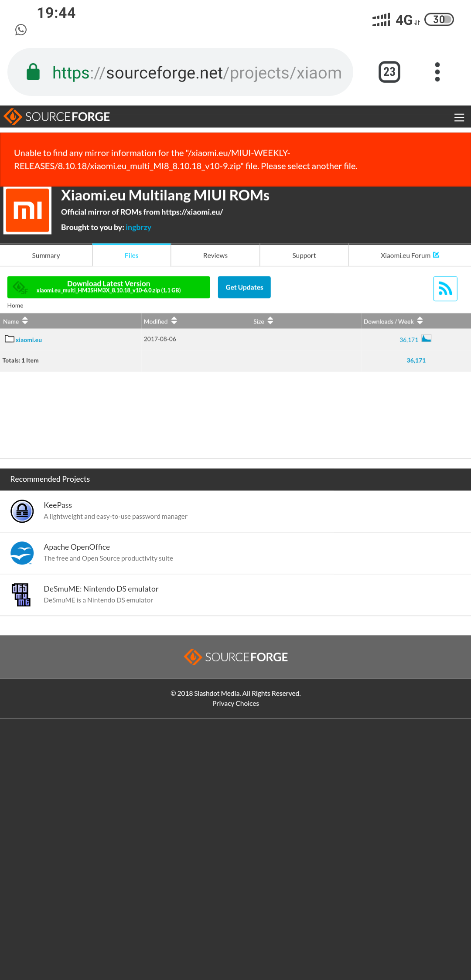Viewport: 471px width, 980px height.
Task: Click the Xiaomi.eu Multilang MIUI ROMs title
Action: click(x=165, y=195)
